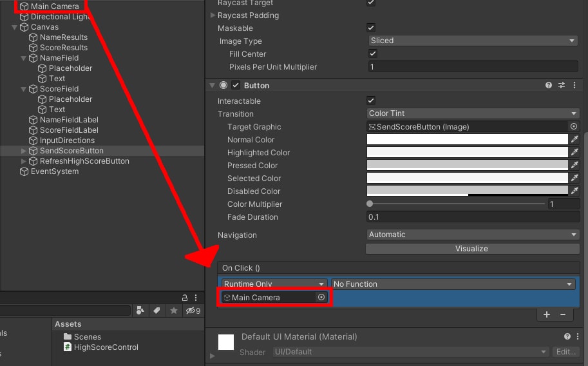Disable the Button component checkbox

click(x=236, y=85)
